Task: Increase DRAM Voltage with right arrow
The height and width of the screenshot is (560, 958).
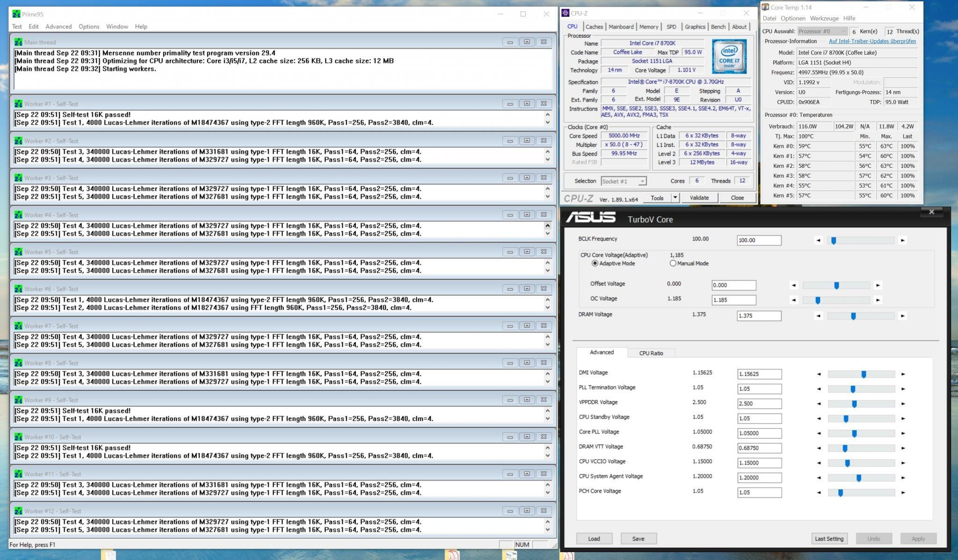Action: pyautogui.click(x=902, y=316)
